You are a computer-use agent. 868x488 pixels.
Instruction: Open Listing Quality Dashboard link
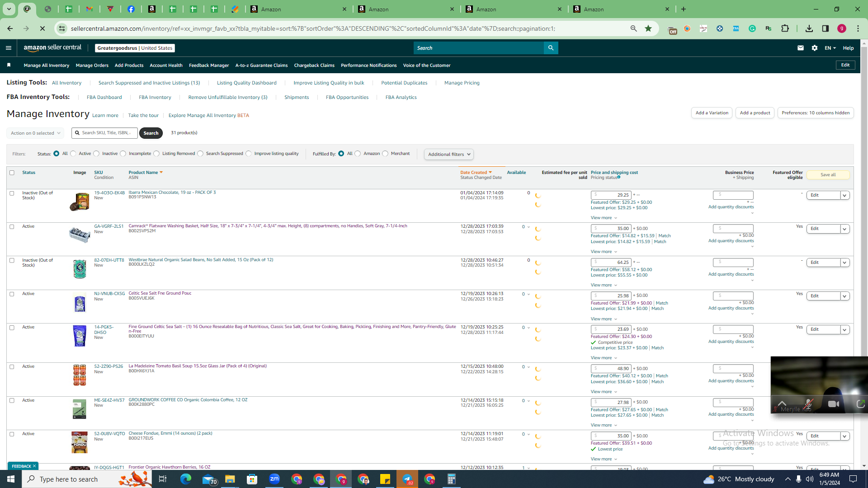pos(247,83)
